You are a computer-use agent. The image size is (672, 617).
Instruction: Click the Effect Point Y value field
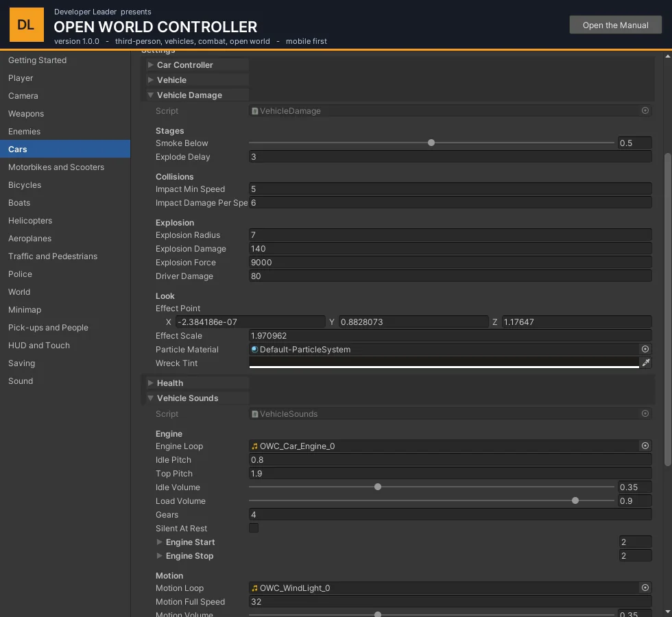pyautogui.click(x=413, y=322)
